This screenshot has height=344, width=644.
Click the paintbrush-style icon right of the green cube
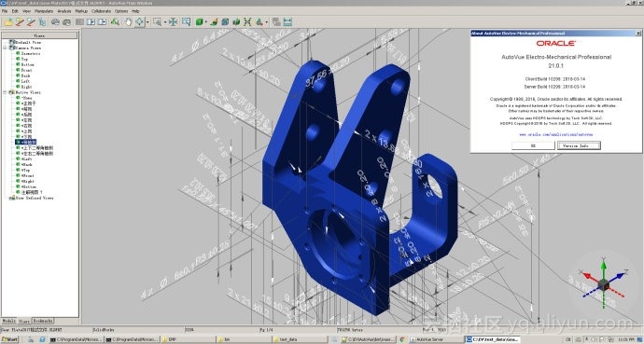click(x=214, y=22)
